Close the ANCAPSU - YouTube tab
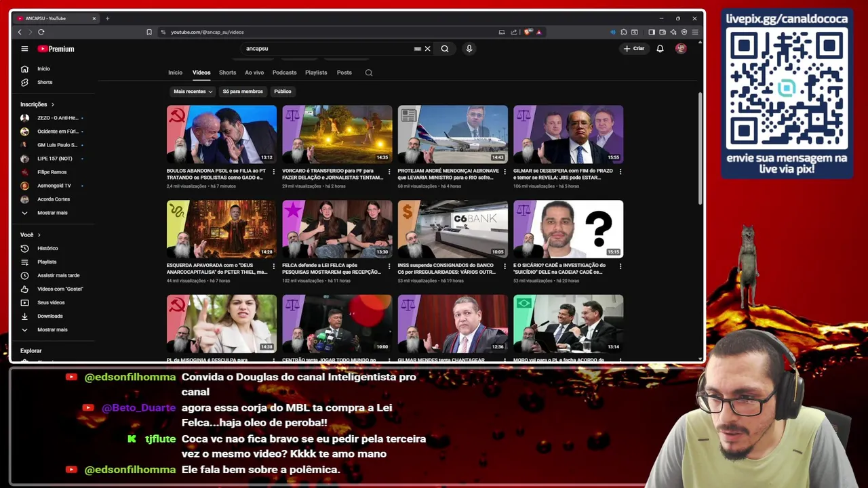868x488 pixels. [x=94, y=18]
